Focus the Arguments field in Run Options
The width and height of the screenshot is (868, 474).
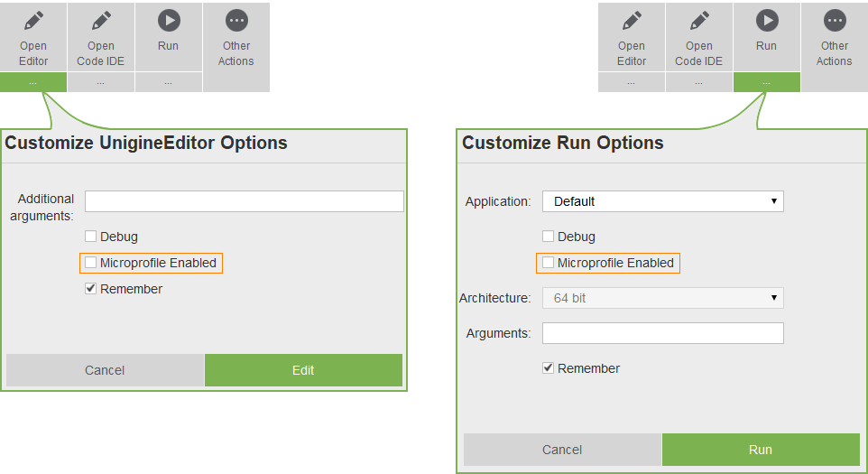click(663, 333)
